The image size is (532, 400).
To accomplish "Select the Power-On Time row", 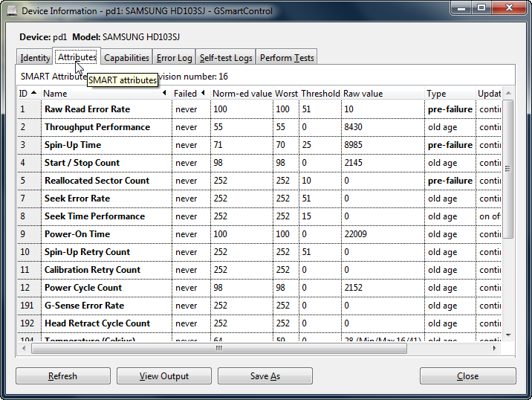I will (259, 234).
